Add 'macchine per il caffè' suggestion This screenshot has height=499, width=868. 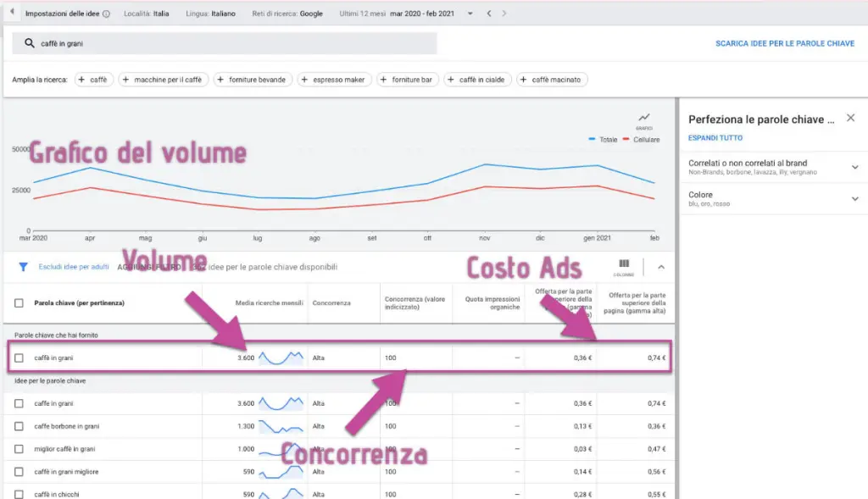pyautogui.click(x=164, y=80)
